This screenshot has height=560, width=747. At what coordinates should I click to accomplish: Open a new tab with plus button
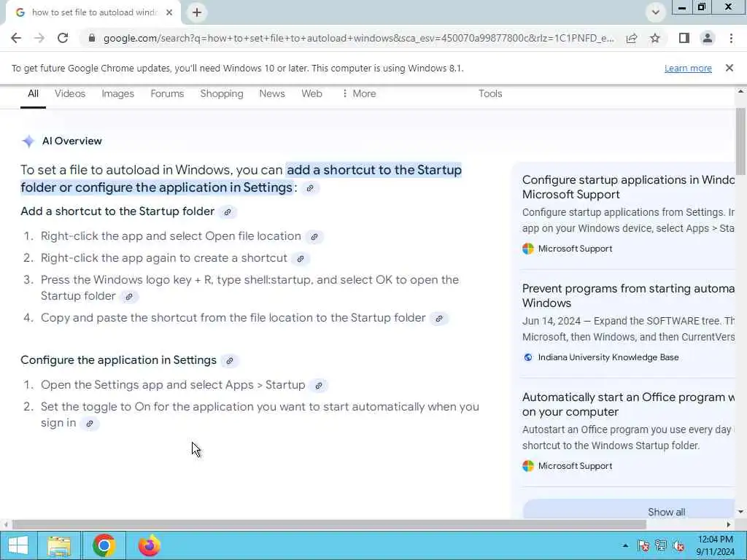pyautogui.click(x=197, y=12)
